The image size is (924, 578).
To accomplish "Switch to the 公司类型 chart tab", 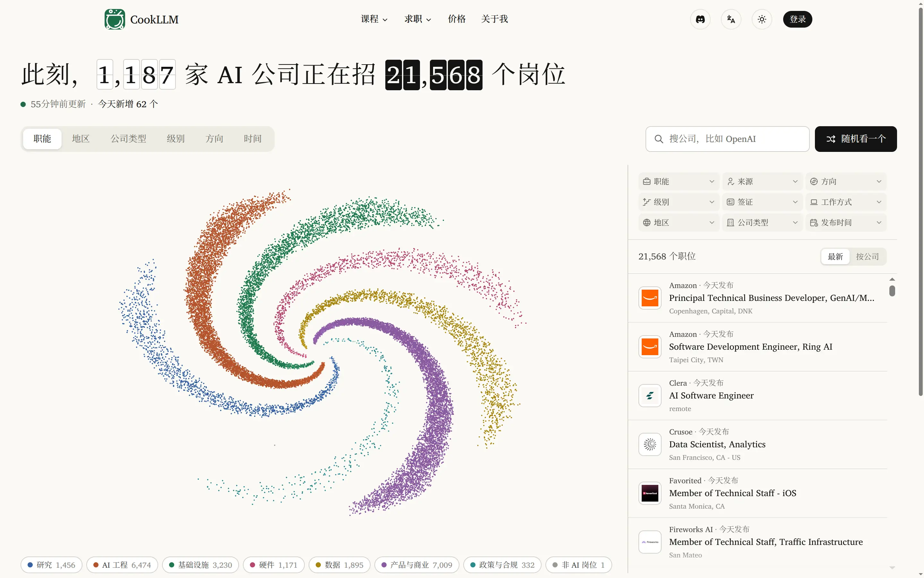I will [x=128, y=139].
